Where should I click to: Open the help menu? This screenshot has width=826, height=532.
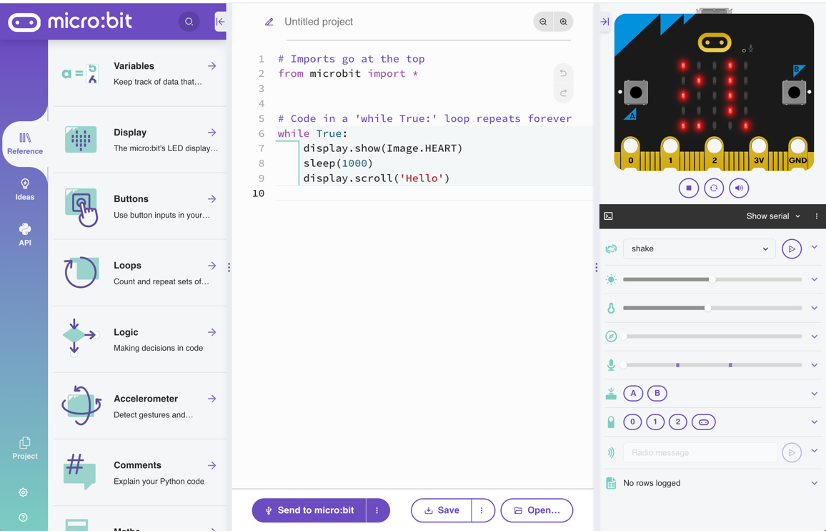pyautogui.click(x=23, y=518)
